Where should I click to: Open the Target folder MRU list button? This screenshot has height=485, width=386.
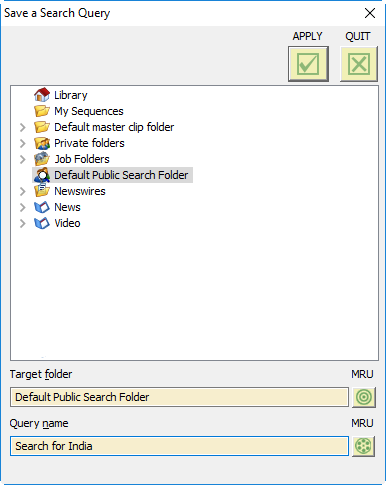364,397
